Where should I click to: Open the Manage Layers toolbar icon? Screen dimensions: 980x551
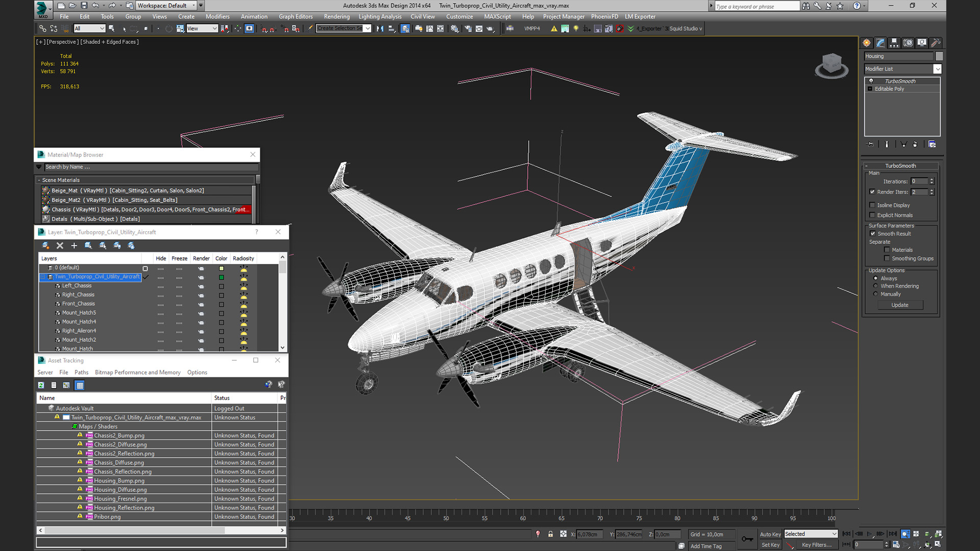click(405, 29)
